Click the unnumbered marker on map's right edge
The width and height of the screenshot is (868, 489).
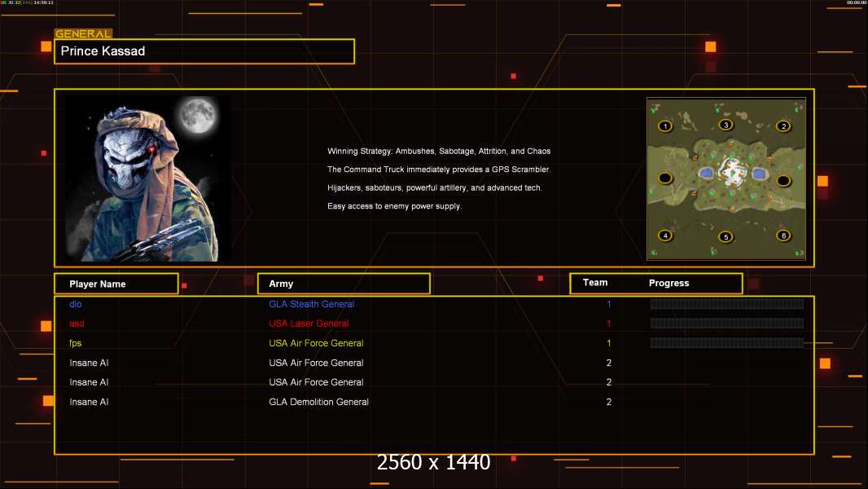[783, 181]
